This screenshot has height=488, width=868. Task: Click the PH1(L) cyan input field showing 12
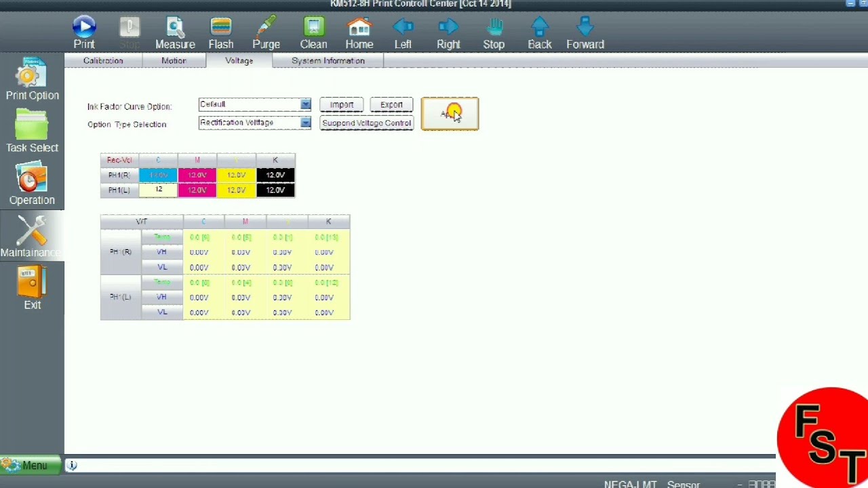(x=158, y=190)
